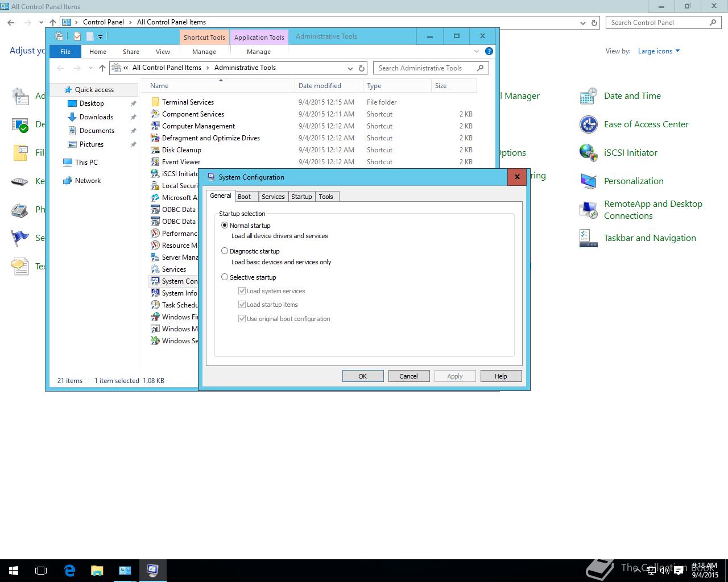Viewport: 728px width, 582px height.
Task: Open the Action Center notification icon
Action: click(x=679, y=571)
